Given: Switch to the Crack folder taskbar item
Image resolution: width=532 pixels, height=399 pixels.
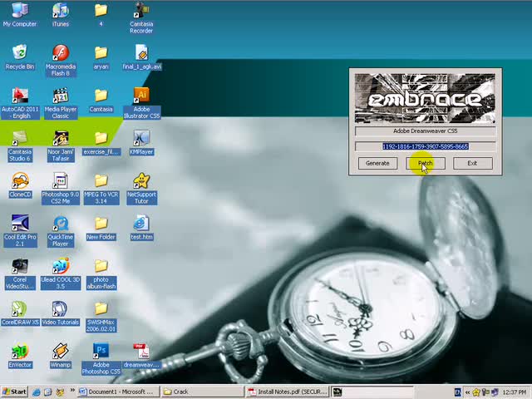Looking at the screenshot, I should pyautogui.click(x=202, y=392).
